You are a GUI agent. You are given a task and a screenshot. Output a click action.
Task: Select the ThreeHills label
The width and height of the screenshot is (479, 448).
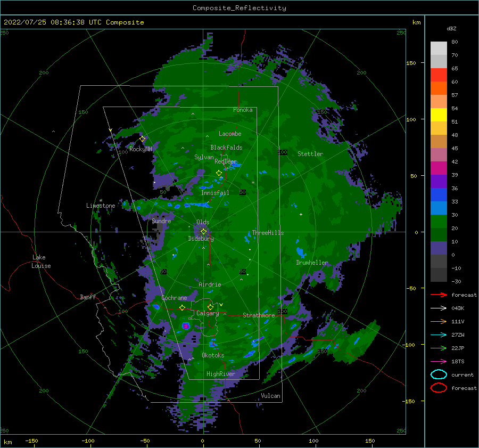pyautogui.click(x=268, y=233)
